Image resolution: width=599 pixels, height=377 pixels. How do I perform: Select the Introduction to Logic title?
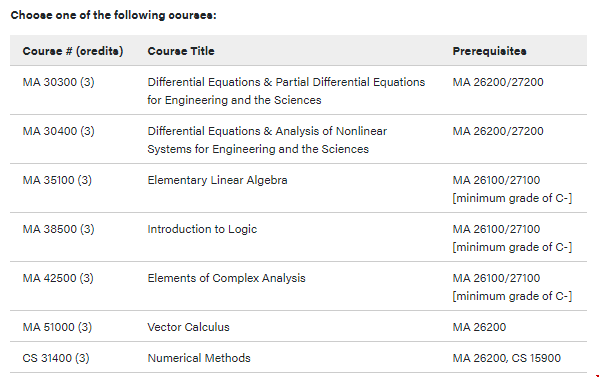tap(202, 229)
